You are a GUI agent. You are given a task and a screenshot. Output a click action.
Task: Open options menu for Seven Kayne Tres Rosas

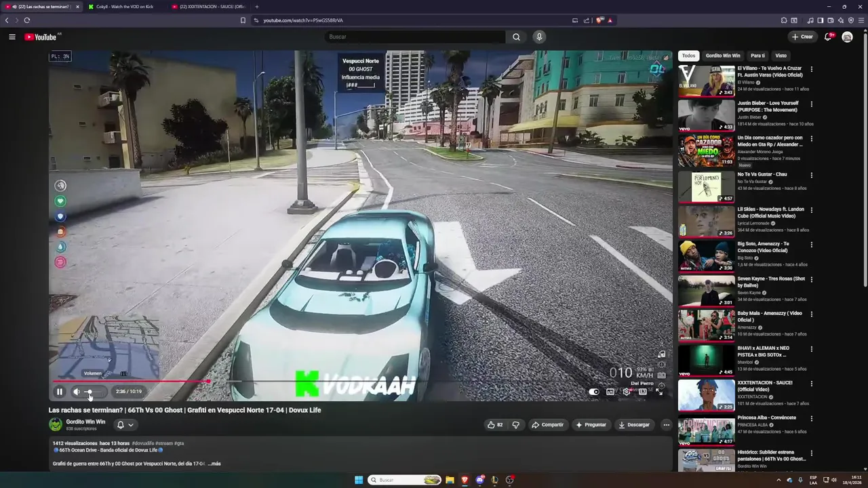[811, 279]
